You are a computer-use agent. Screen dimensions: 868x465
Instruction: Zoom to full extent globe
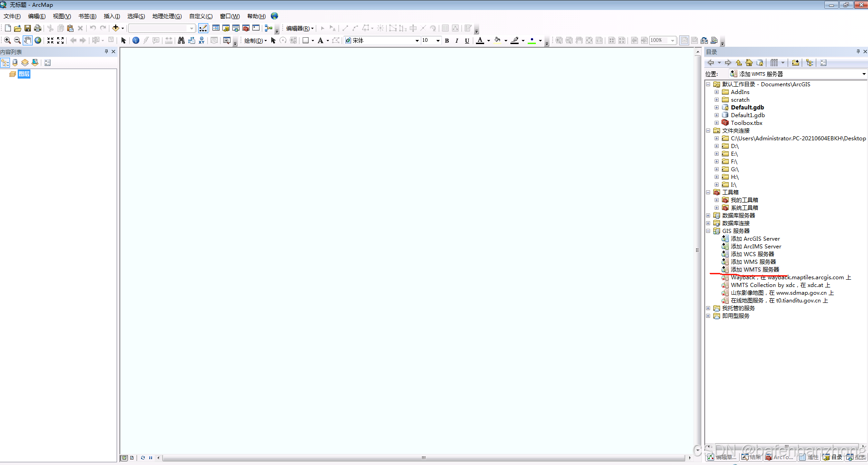tap(38, 40)
